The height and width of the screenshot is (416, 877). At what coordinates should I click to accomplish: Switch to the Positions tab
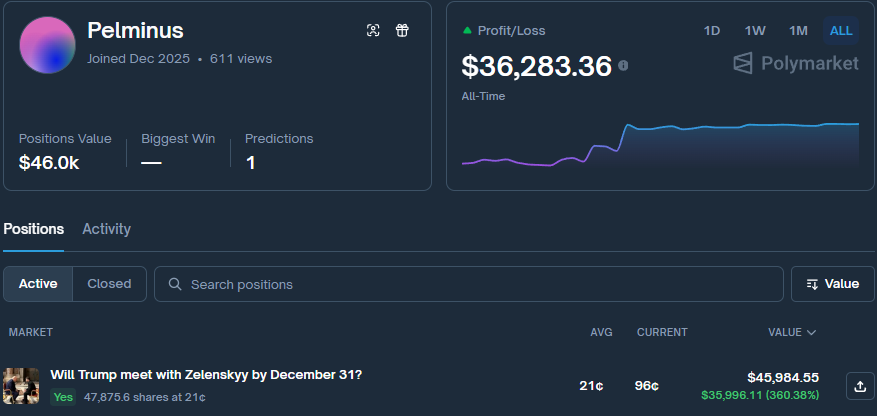[34, 229]
